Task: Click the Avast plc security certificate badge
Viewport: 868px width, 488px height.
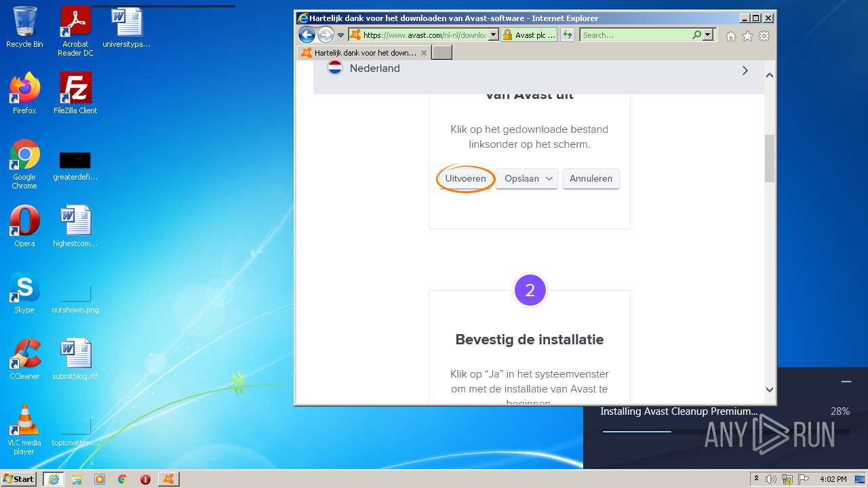Action: click(529, 35)
